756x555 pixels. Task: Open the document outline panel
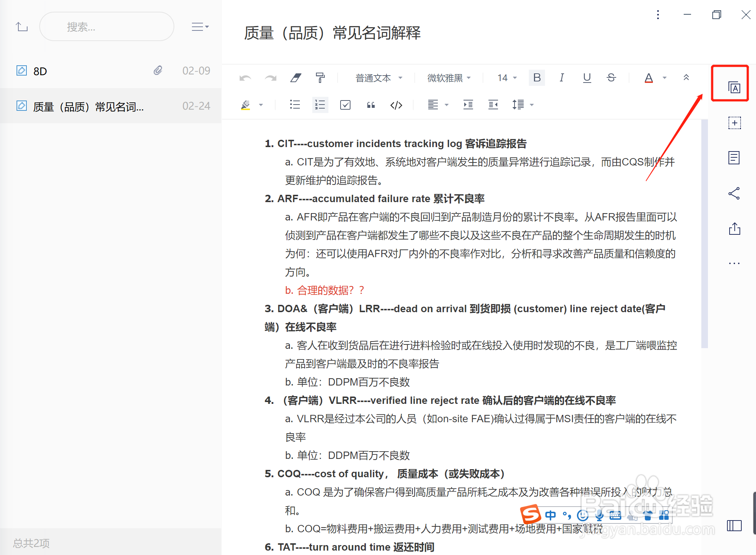pos(734,158)
